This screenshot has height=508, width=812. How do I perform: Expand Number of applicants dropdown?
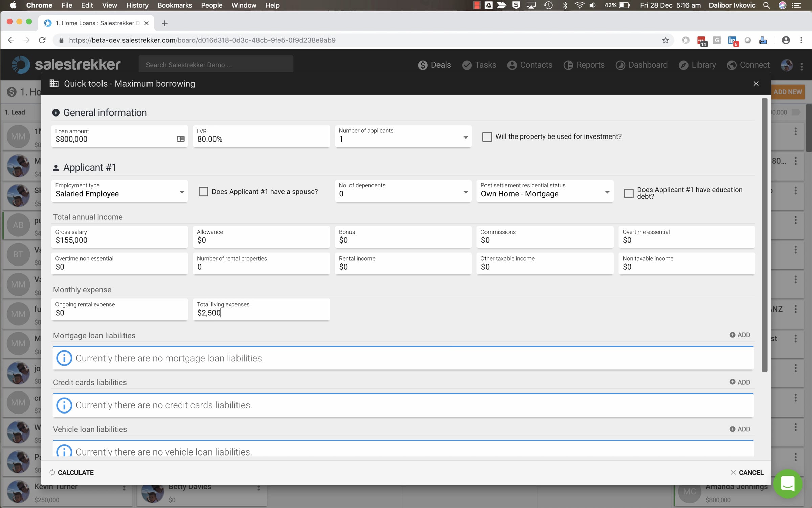[403, 136]
